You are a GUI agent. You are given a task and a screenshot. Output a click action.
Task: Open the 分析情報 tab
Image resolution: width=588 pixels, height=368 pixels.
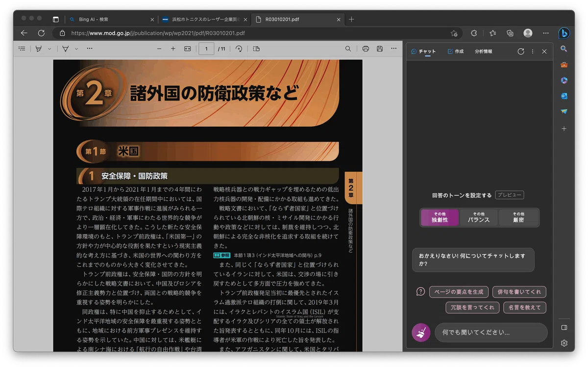pos(484,52)
